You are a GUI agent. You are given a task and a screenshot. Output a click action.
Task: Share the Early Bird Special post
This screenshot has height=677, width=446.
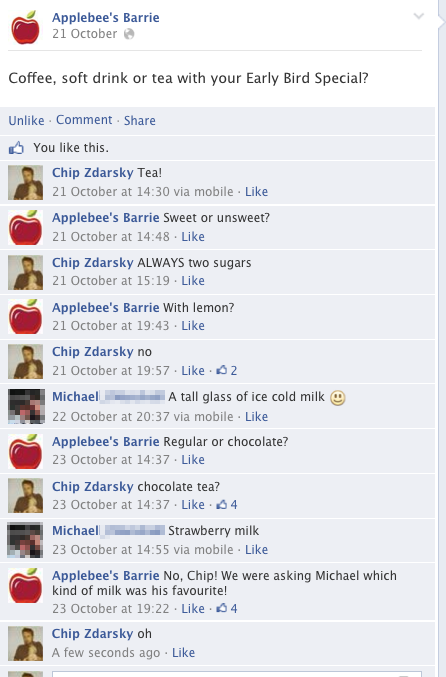(139, 120)
